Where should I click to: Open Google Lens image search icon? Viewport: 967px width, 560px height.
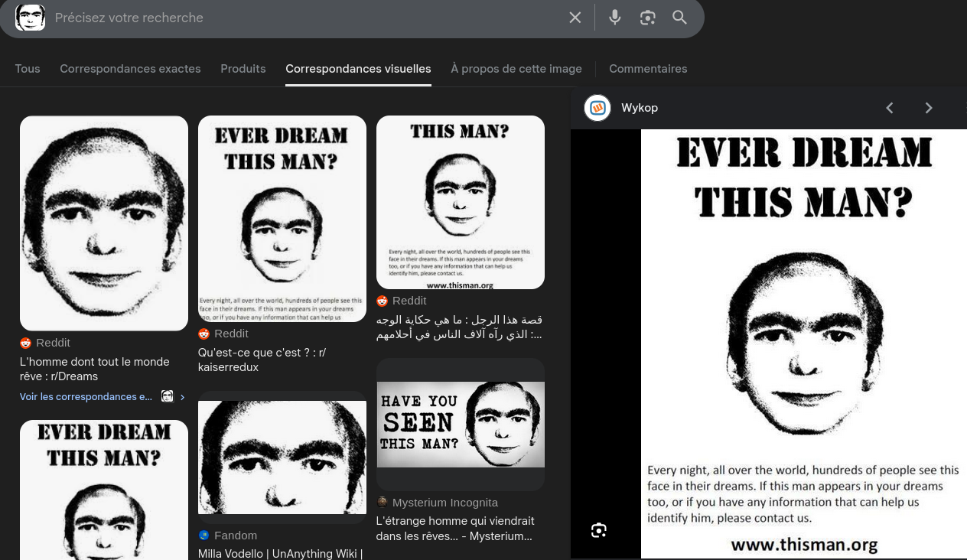647,17
